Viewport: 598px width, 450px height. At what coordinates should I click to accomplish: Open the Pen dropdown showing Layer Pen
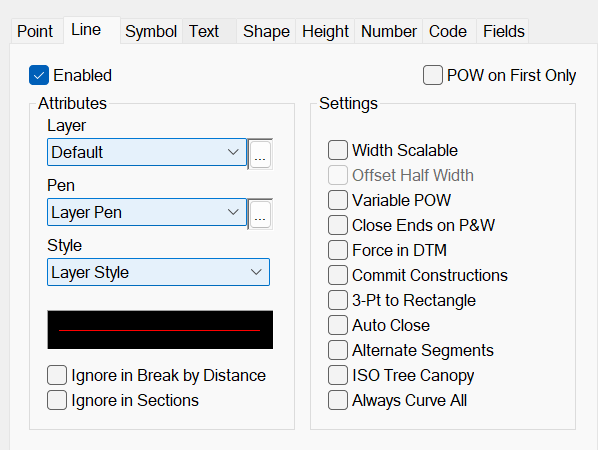point(147,212)
